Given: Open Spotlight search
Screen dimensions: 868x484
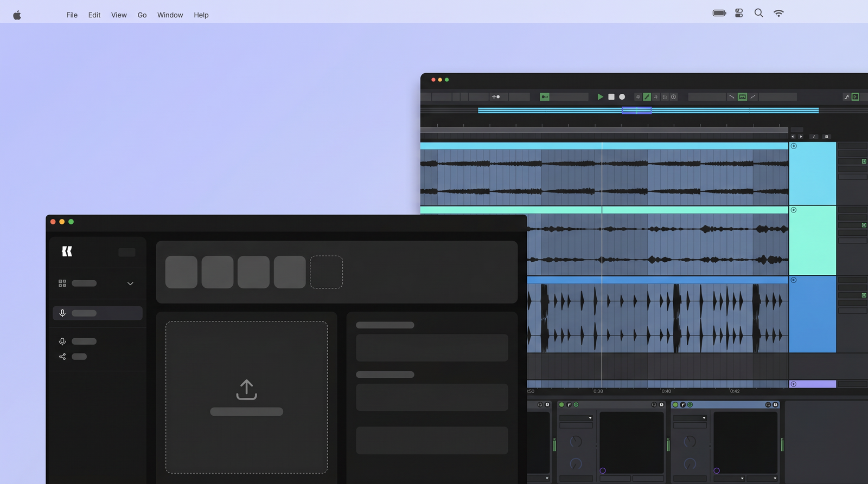Looking at the screenshot, I should pyautogui.click(x=758, y=13).
